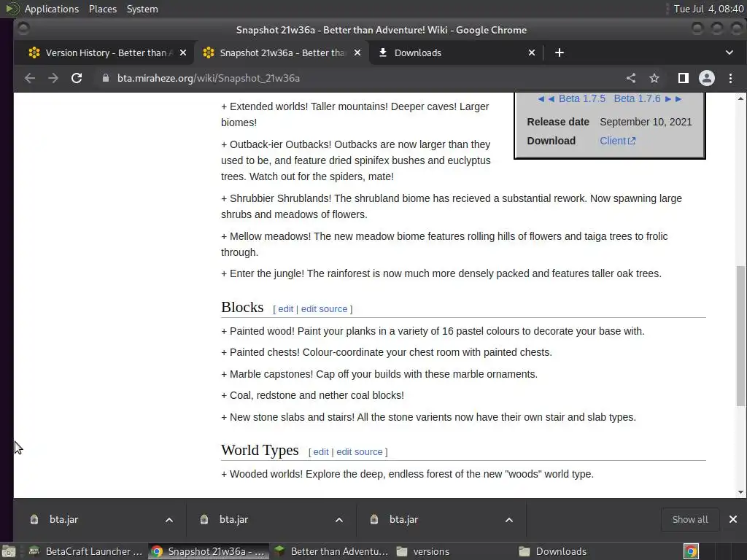The height and width of the screenshot is (560, 747).
Task: Open the Client download link
Action: (617, 141)
